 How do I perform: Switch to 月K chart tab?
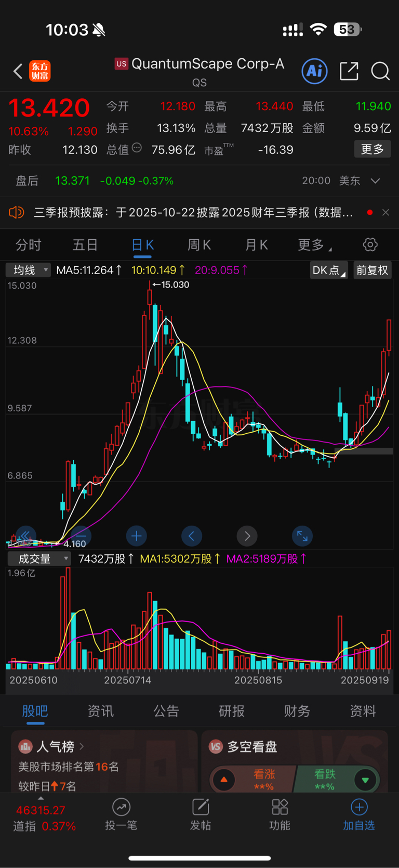click(257, 244)
